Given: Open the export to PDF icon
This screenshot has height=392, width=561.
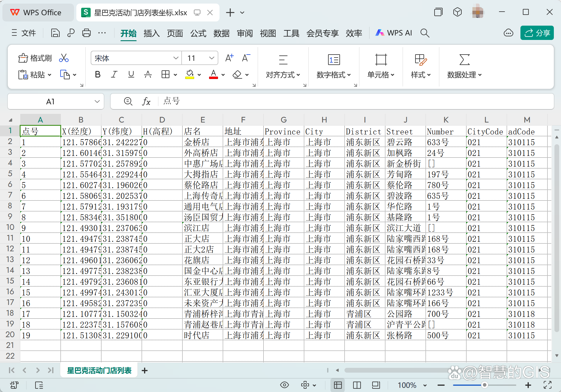Looking at the screenshot, I should 71,33.
